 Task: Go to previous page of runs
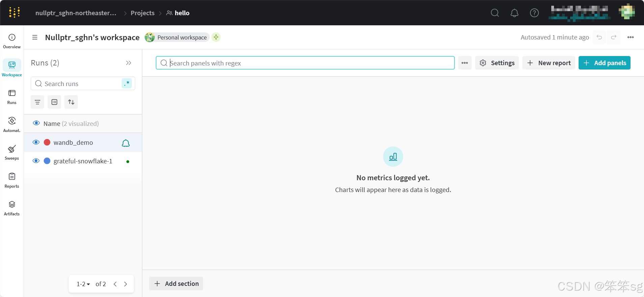pos(115,284)
